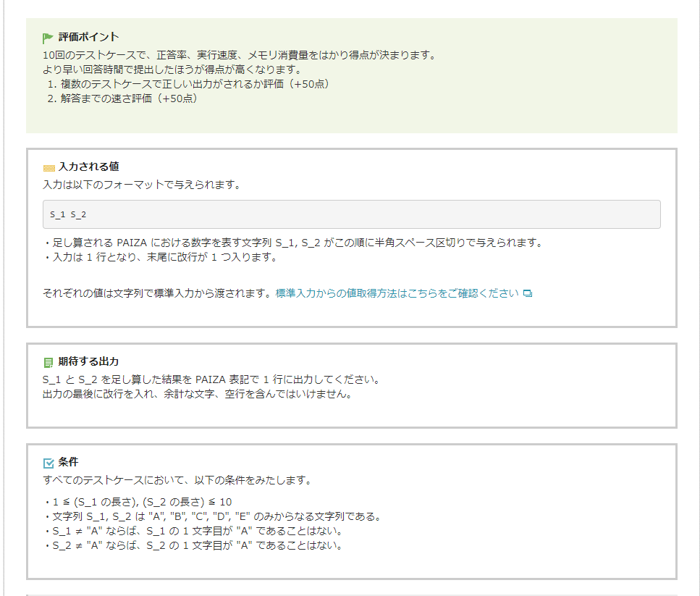Image resolution: width=700 pixels, height=596 pixels.
Task: Click the green flag icon beside 評価ポイント
Action: 49,38
